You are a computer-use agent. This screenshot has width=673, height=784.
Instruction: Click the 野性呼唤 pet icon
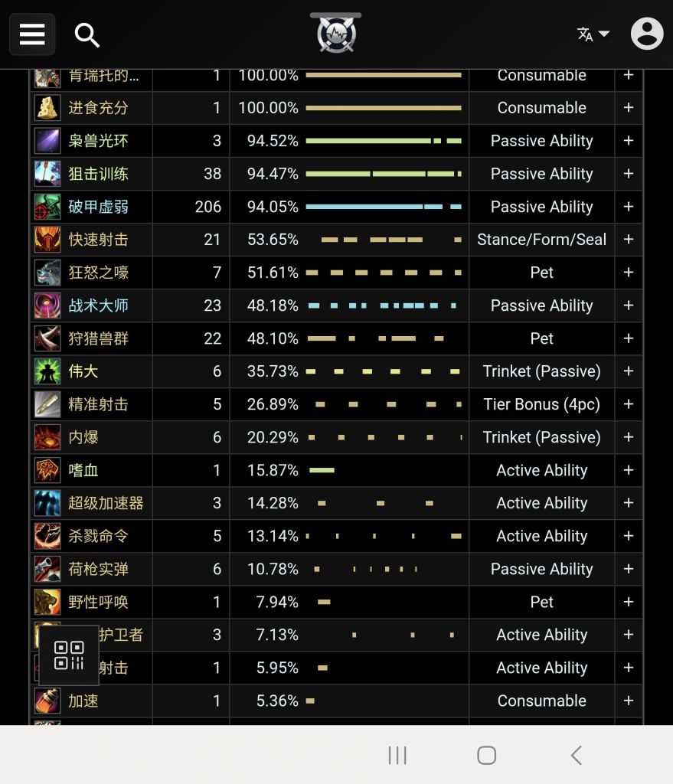coord(47,602)
